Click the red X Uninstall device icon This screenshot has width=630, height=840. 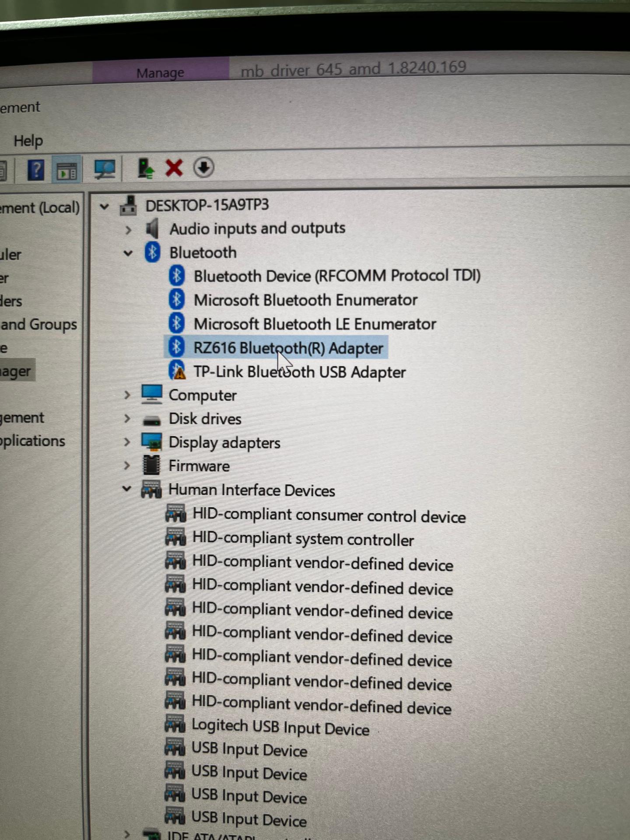(x=174, y=168)
